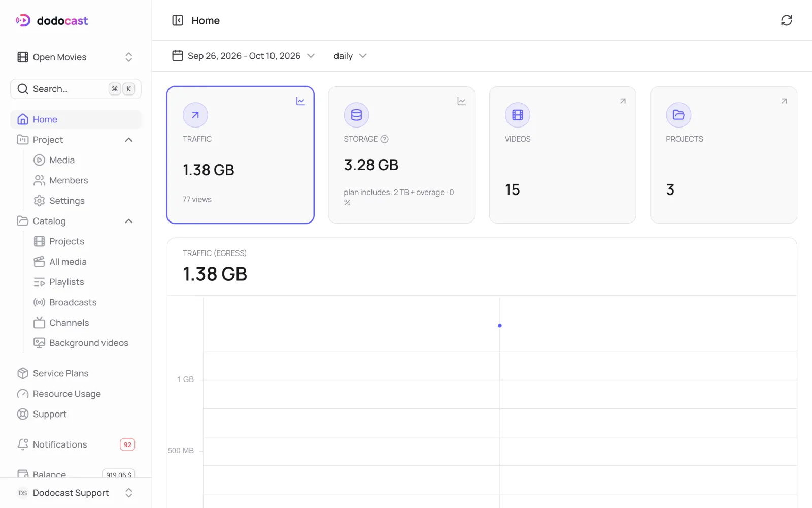The image size is (812, 508).
Task: Collapse sidebar using panel toggle icon
Action: [178, 20]
